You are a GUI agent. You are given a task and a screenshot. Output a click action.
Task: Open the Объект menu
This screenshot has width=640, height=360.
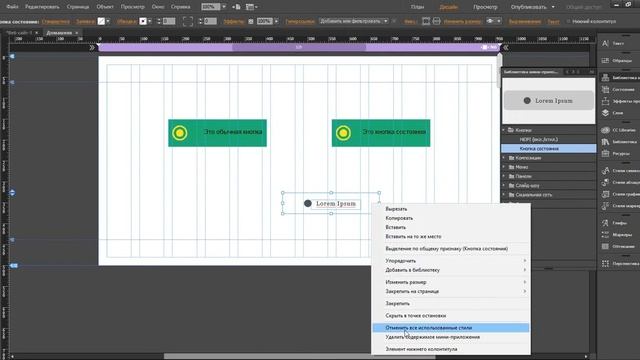click(x=105, y=7)
